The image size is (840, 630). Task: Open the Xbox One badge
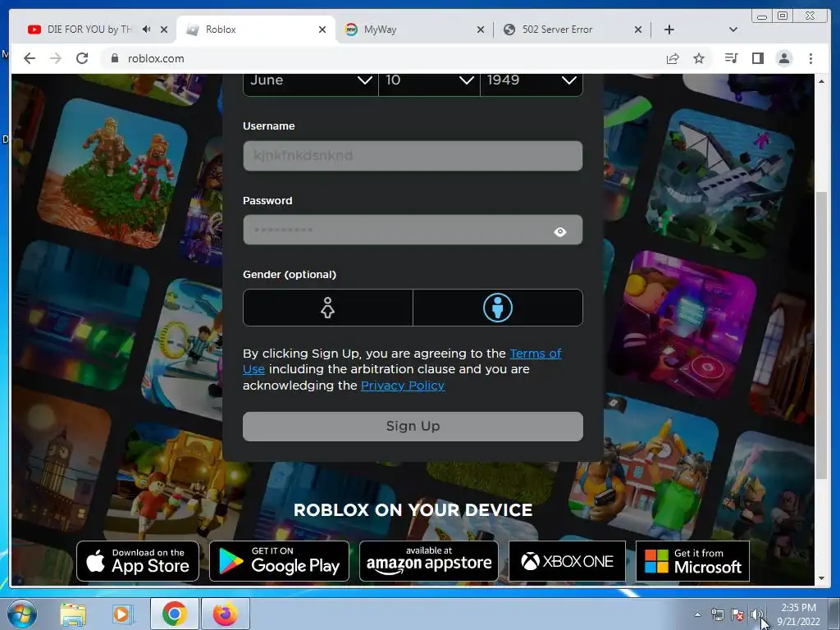[x=567, y=561]
